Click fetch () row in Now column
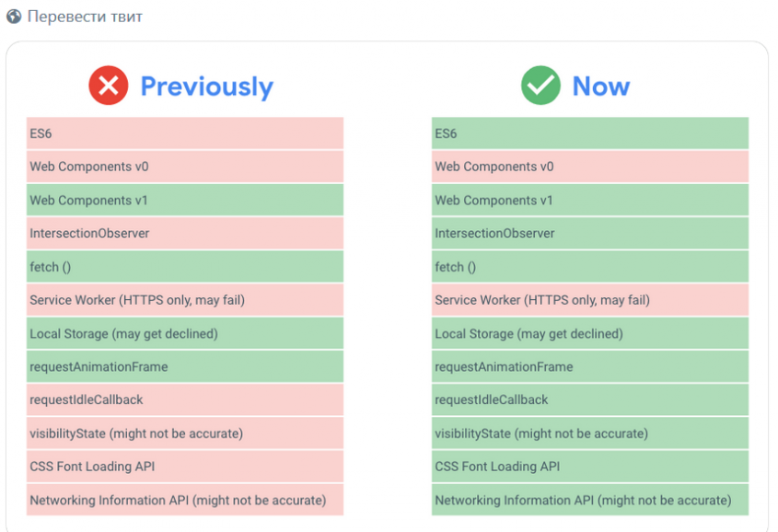 click(x=589, y=267)
